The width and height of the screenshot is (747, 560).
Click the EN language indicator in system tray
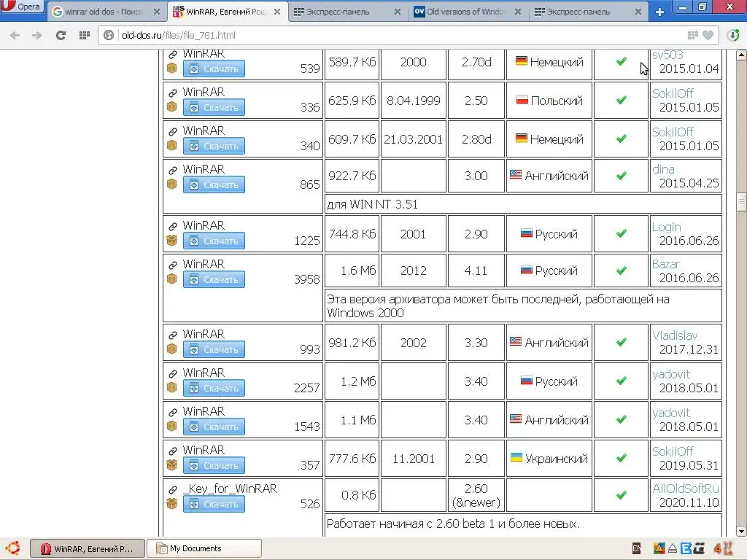[x=636, y=548]
